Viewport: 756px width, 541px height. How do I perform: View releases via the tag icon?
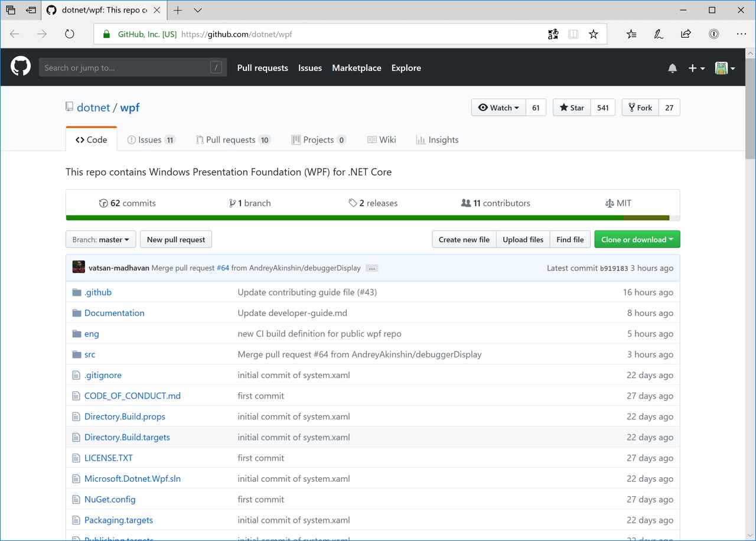353,203
